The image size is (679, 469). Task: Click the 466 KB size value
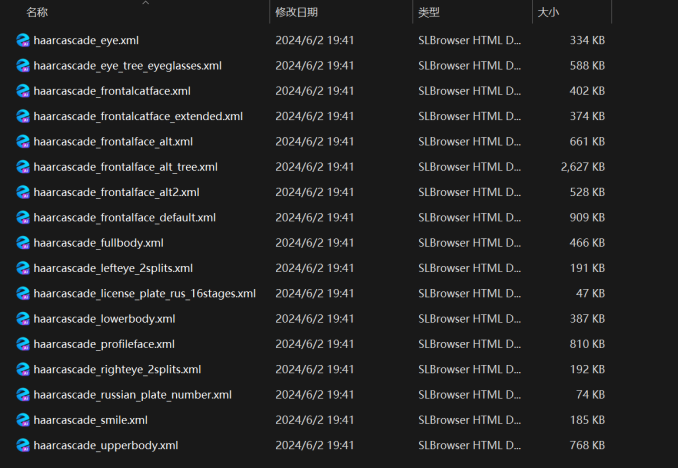587,243
